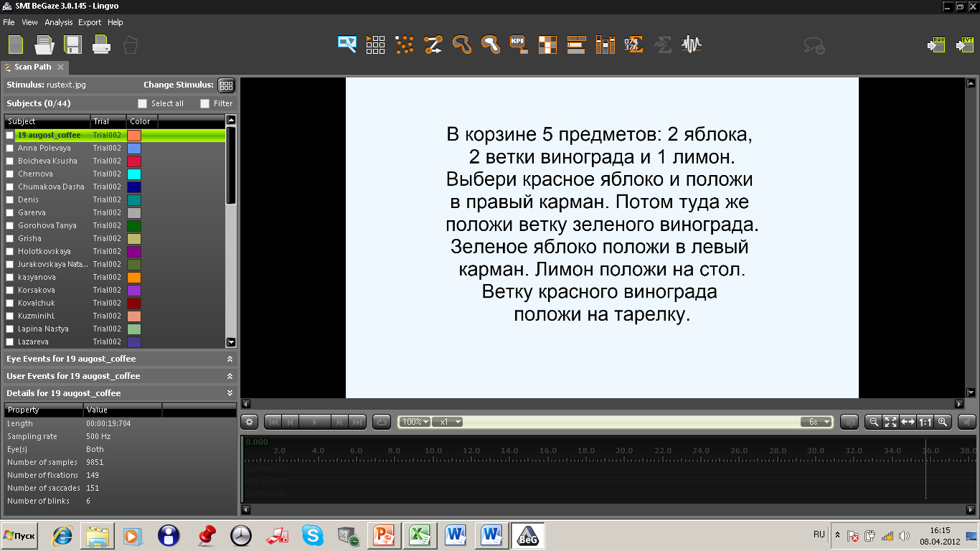The image size is (980, 551).
Task: Expand the Eye Events panel
Action: pyautogui.click(x=230, y=359)
